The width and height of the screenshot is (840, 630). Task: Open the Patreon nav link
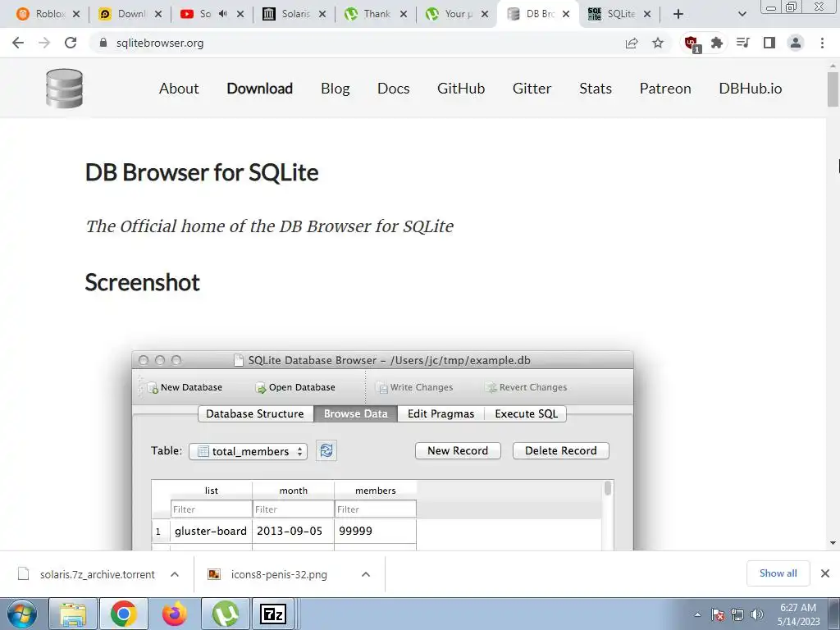pos(665,89)
